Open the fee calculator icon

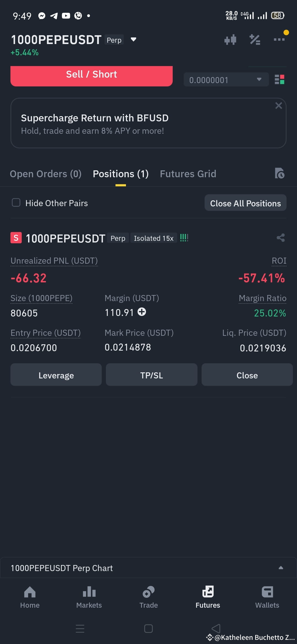[255, 39]
